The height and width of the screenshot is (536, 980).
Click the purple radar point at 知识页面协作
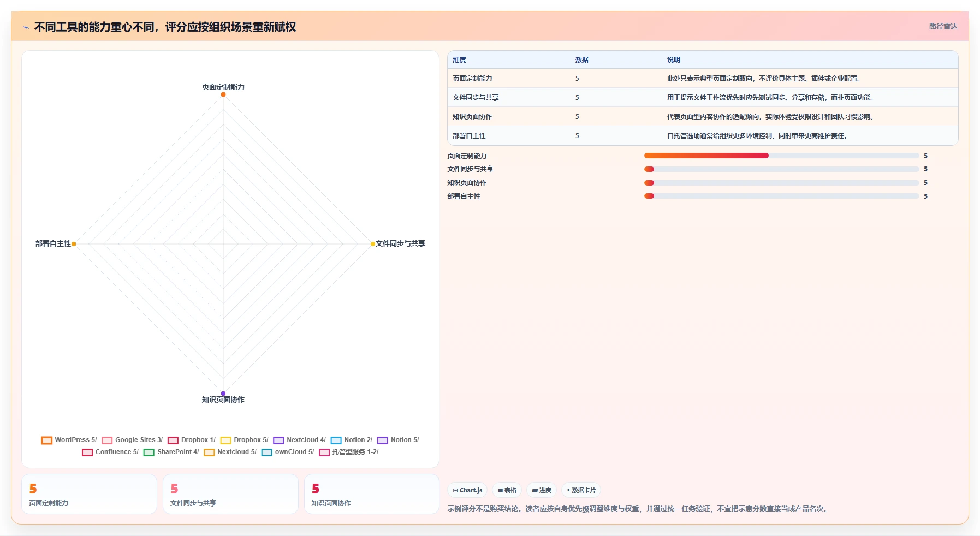[223, 394]
